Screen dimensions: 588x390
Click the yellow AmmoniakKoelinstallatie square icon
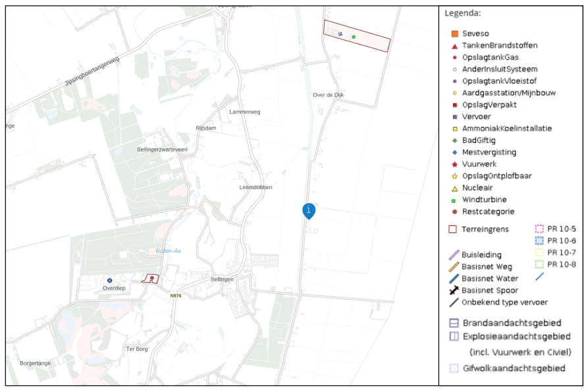(x=455, y=128)
